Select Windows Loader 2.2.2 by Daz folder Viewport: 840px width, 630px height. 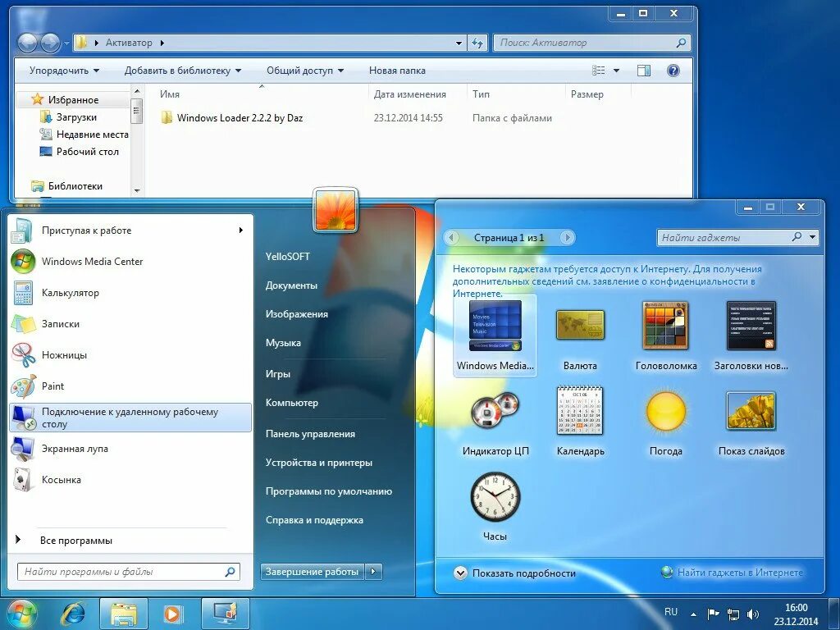coord(240,118)
